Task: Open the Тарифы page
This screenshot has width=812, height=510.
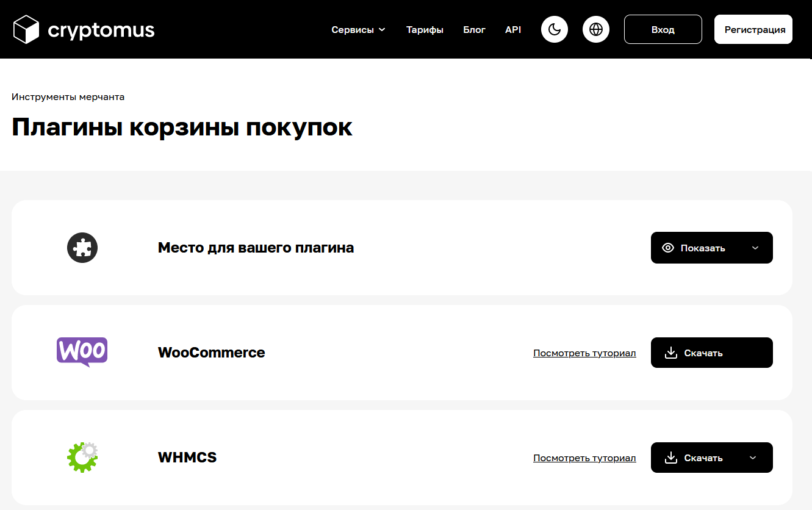Action: pos(425,29)
